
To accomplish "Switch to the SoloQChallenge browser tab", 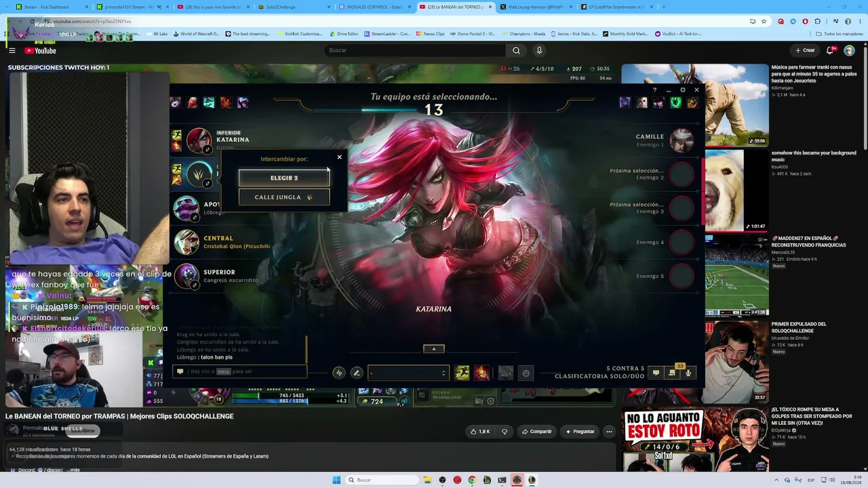I will coord(294,7).
